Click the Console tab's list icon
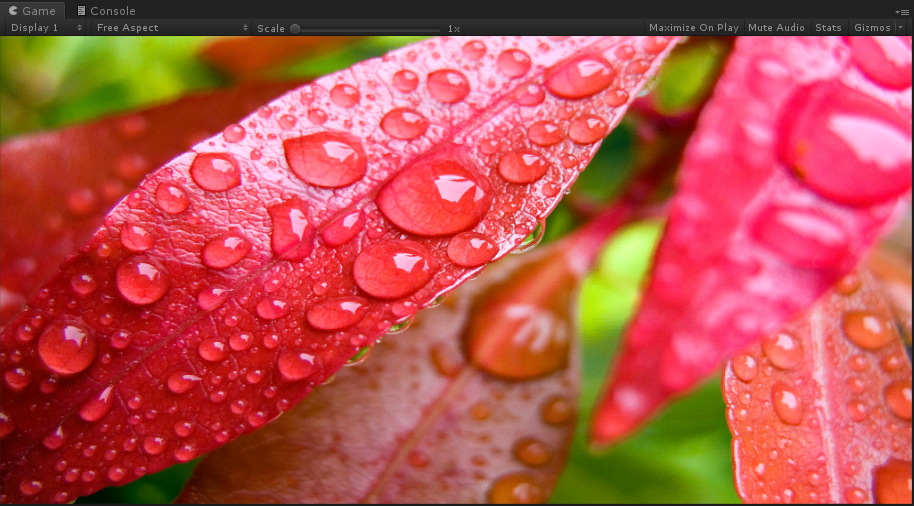The width and height of the screenshot is (914, 506). pyautogui.click(x=81, y=10)
